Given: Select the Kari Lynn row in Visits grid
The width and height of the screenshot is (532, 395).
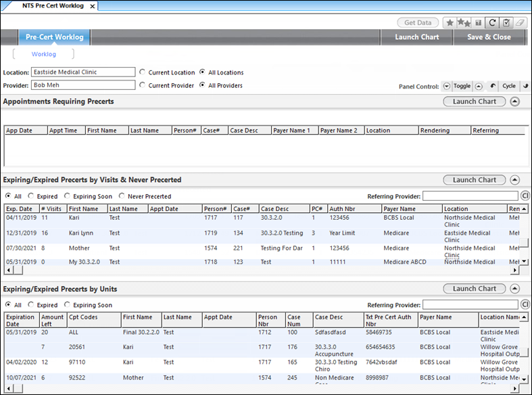Looking at the screenshot, I should (262, 236).
